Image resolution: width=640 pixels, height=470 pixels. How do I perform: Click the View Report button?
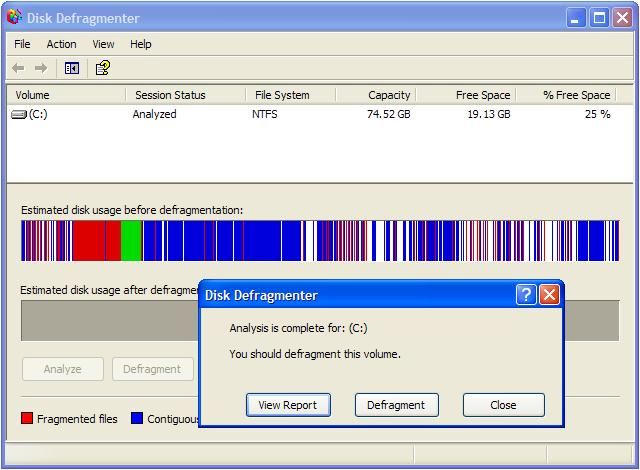[288, 405]
